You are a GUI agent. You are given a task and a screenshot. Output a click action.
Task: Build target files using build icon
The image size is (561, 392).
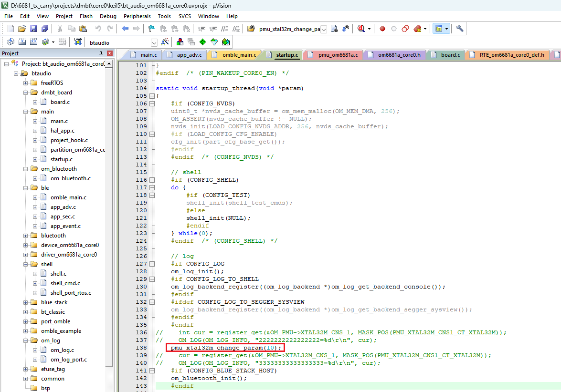coord(22,42)
